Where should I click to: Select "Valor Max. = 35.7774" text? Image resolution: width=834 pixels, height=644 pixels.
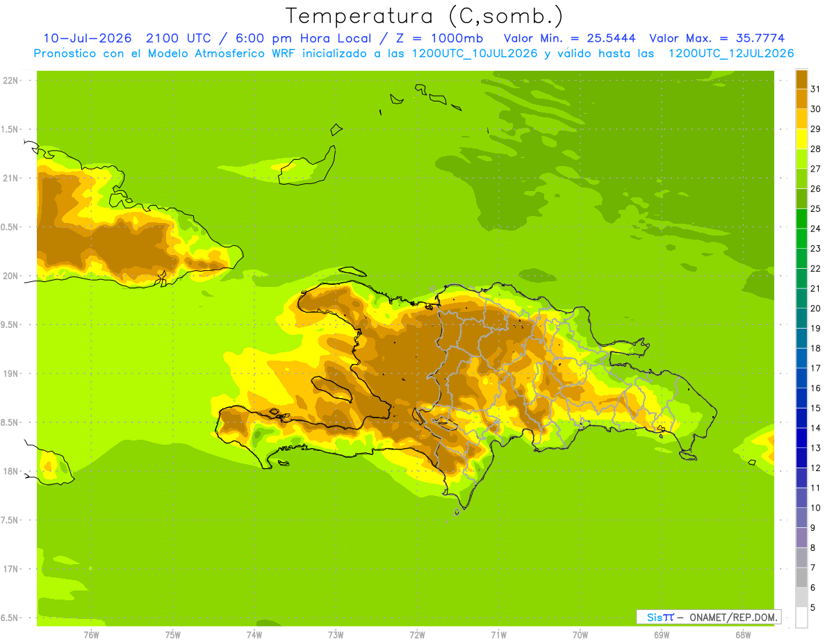[718, 38]
